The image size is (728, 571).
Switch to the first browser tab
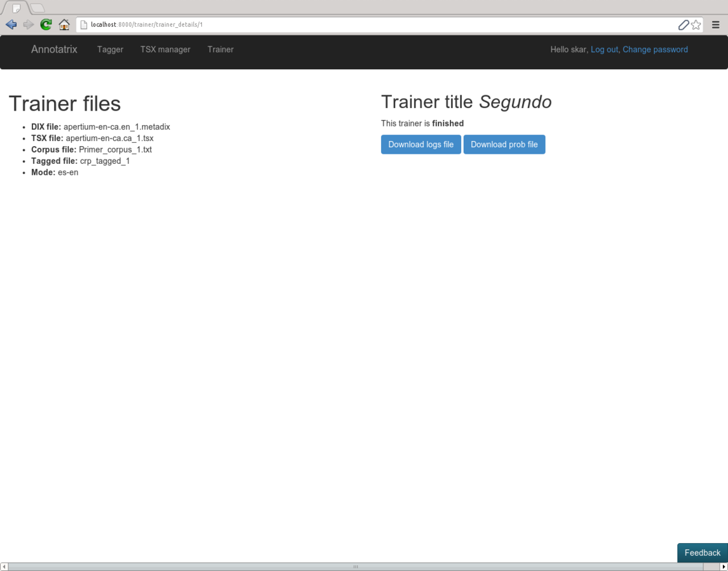17,8
